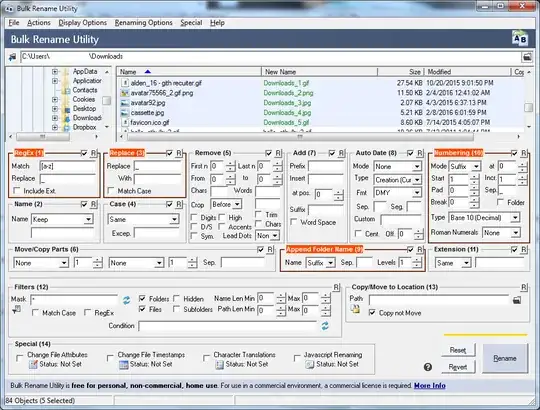Click the folder tree horizontal scrollbar
Viewport: 540px width, 410px height.
[x=43, y=137]
